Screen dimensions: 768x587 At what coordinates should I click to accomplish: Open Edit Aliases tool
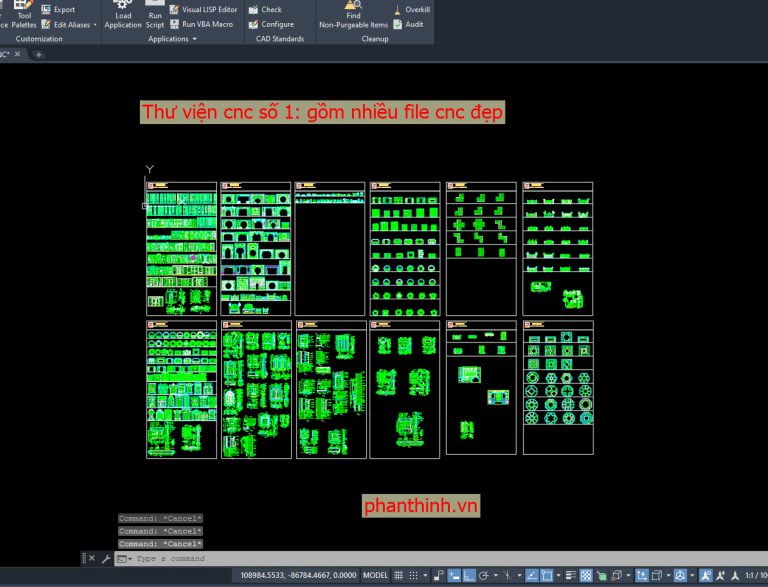67,24
